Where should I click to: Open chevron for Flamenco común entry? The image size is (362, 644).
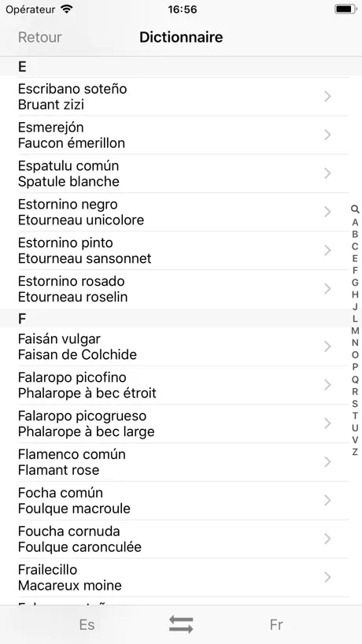point(327,462)
